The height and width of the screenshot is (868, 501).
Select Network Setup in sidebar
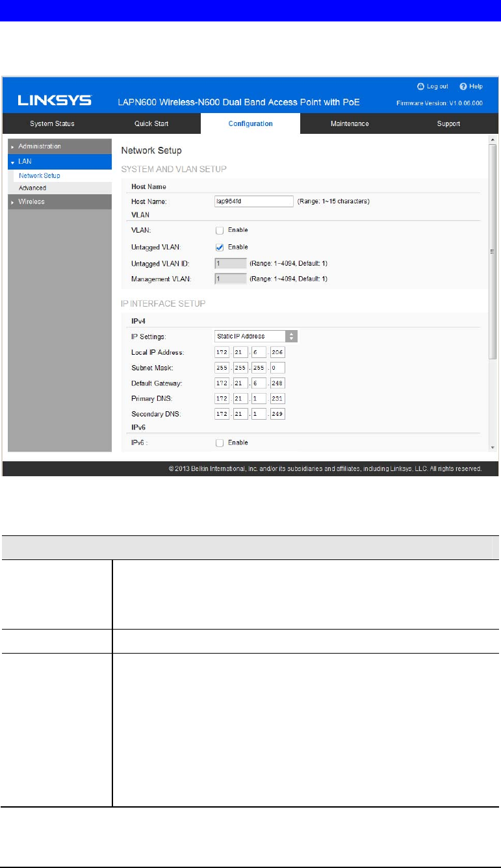[x=40, y=175]
